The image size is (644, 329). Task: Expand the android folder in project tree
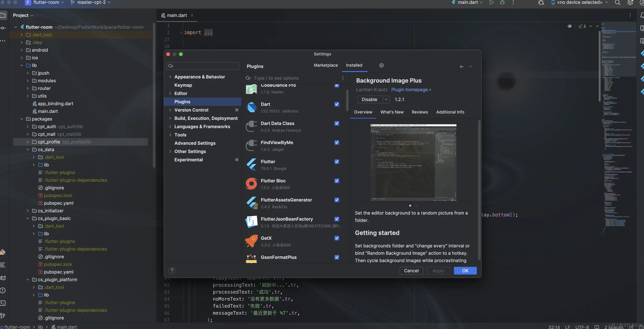(x=22, y=50)
